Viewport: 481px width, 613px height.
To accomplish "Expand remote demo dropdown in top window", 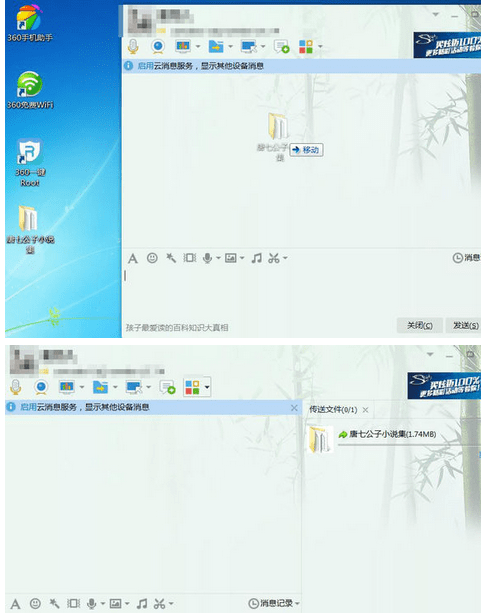I will click(198, 47).
